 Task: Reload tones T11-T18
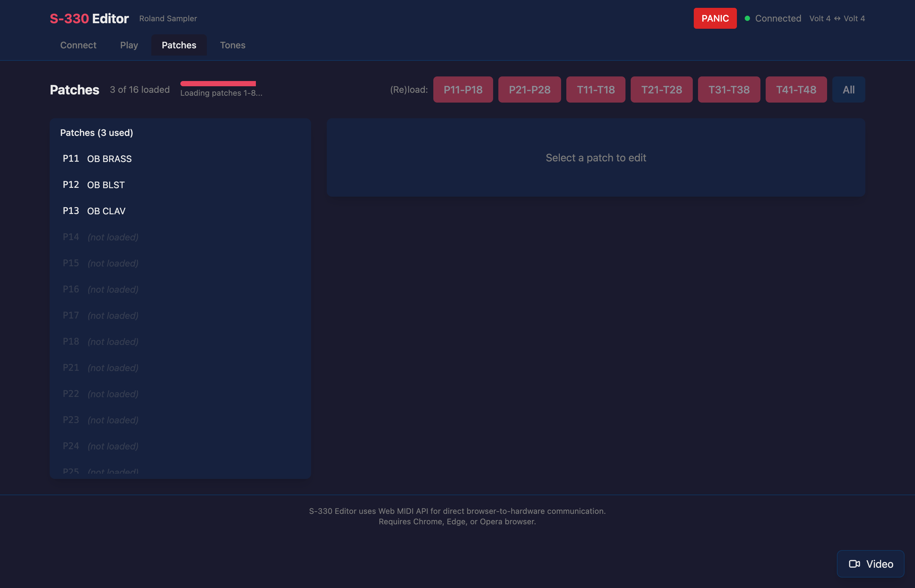click(596, 90)
